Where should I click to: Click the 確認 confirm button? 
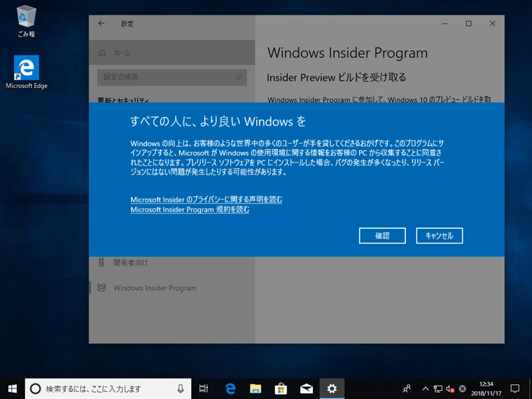coord(382,235)
